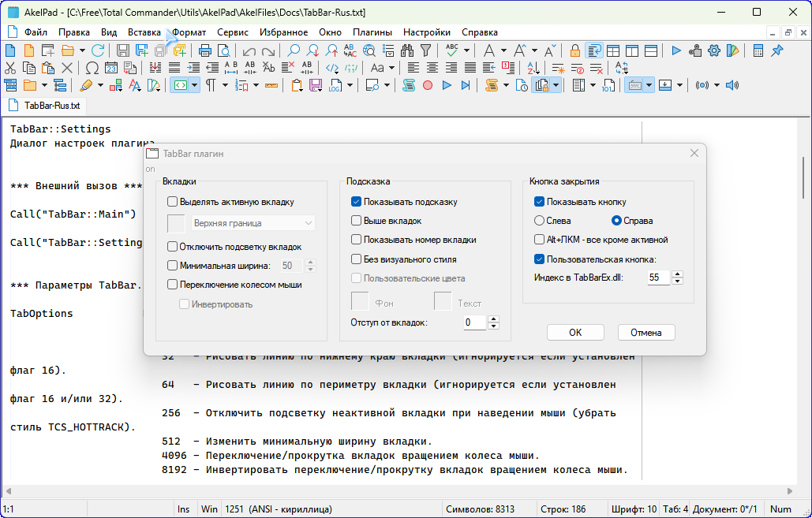This screenshot has width=812, height=518.
Task: Open the Плагины menu
Action: (372, 32)
